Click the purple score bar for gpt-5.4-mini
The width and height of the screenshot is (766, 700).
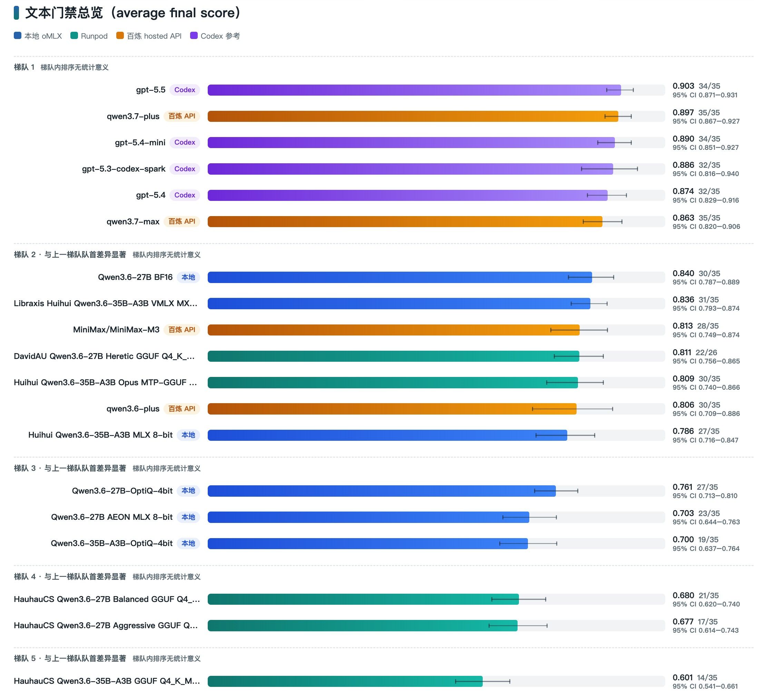point(411,143)
